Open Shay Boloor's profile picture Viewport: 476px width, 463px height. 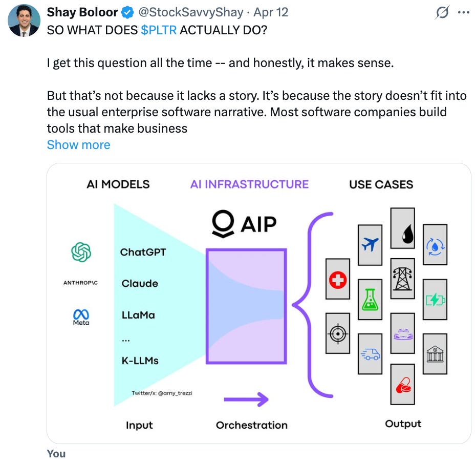(x=24, y=20)
